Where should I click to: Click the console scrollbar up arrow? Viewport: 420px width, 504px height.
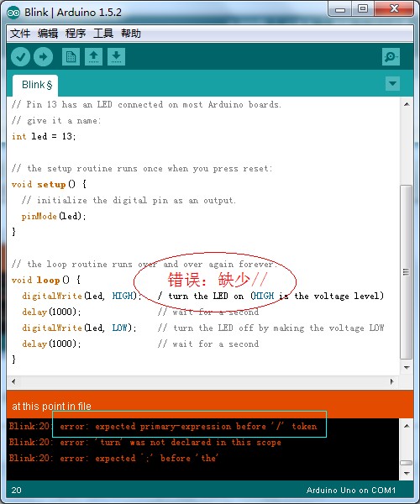pos(407,426)
